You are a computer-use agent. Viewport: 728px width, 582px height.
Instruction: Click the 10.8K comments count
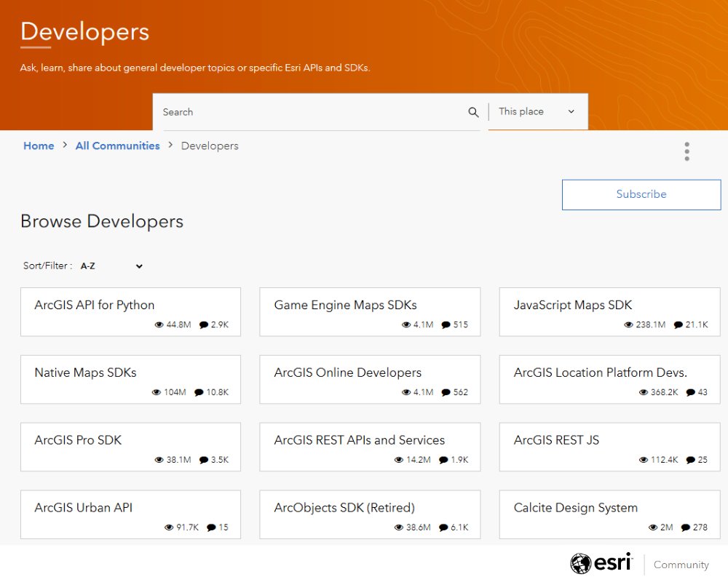(217, 392)
